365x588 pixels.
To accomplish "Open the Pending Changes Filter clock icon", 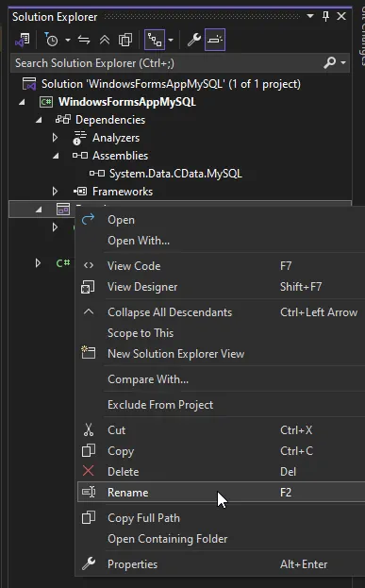I will pos(52,40).
